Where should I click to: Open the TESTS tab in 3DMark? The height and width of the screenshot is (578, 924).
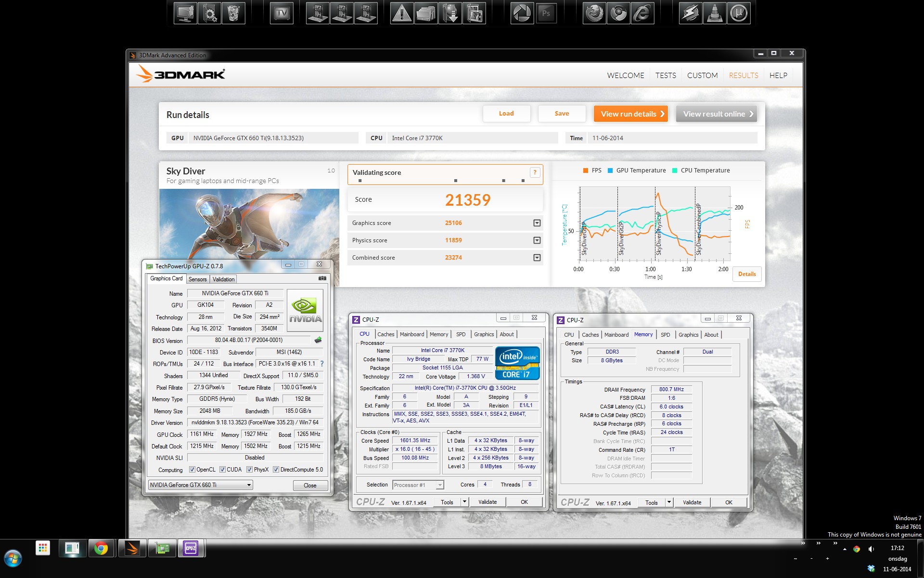click(x=666, y=76)
